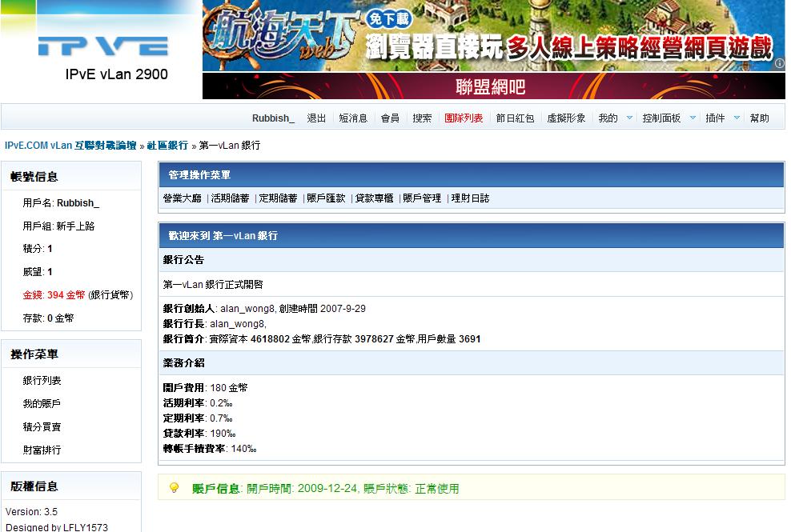Open 短消息 messages link

click(353, 118)
